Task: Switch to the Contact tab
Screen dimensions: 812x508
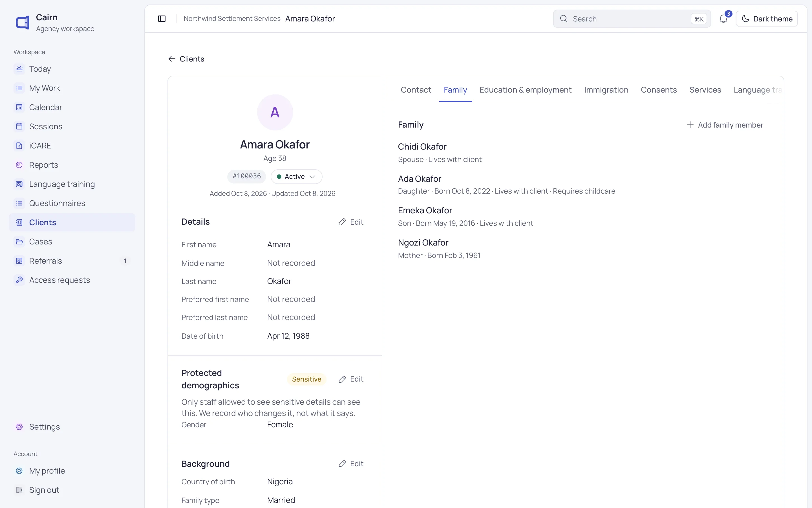Action: point(416,90)
